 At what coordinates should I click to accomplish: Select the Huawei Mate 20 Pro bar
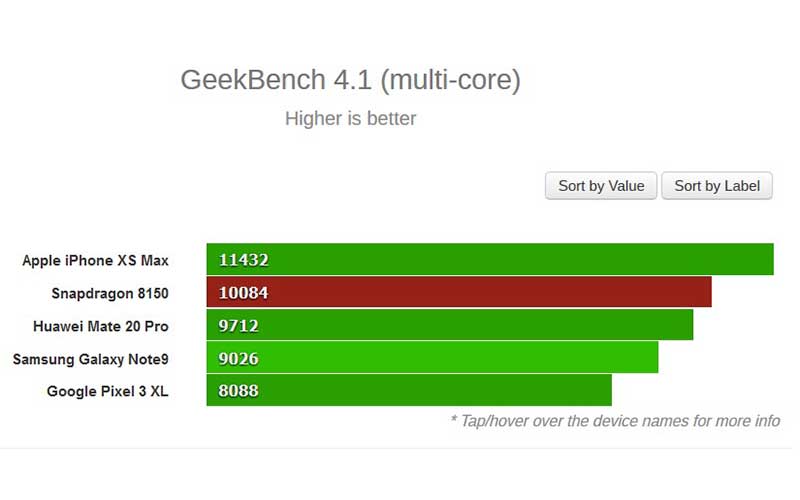tap(449, 324)
